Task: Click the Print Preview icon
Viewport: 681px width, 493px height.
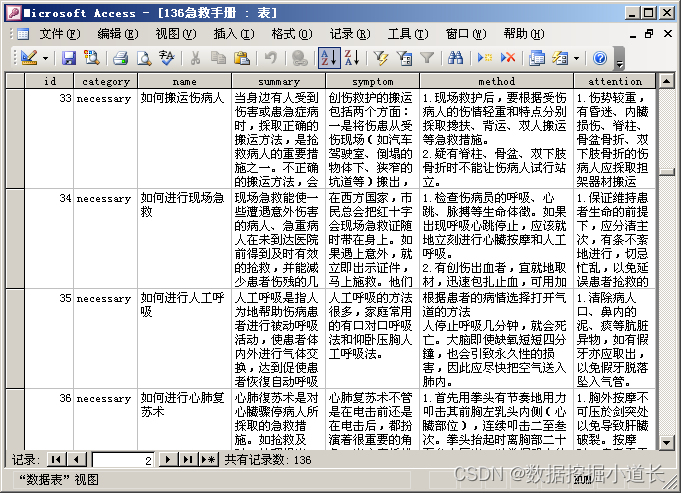Action: 144,58
